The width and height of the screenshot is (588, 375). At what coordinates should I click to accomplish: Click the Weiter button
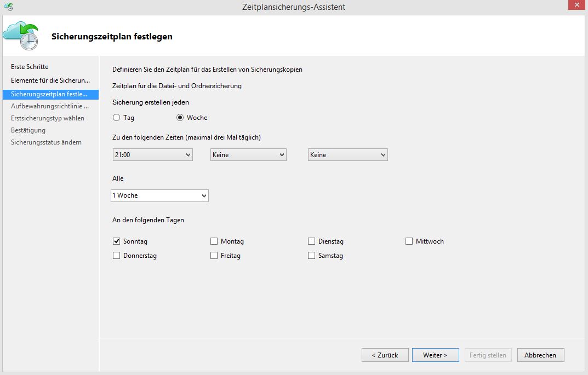(x=435, y=355)
